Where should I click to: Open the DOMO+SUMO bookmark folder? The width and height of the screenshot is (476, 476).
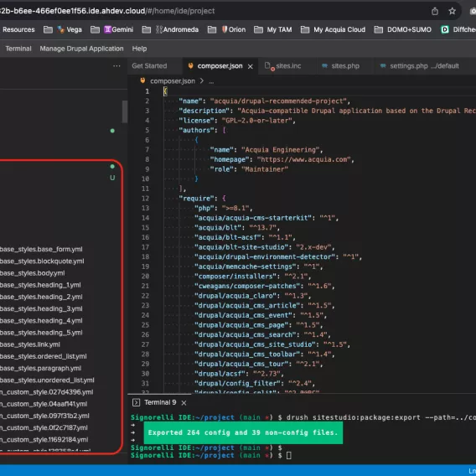[x=402, y=29]
